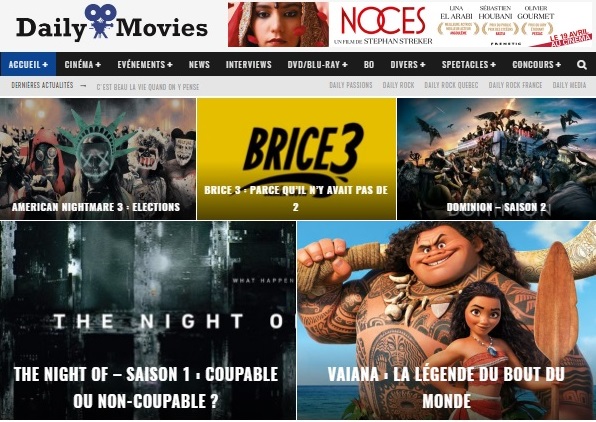Go to the News section
Screen dimensions: 596x422
(199, 65)
